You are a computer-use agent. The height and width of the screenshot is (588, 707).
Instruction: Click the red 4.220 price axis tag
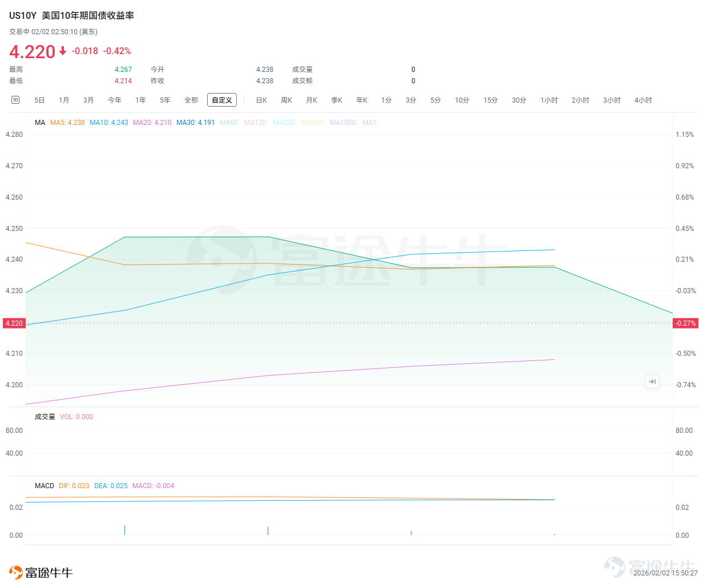(x=14, y=323)
